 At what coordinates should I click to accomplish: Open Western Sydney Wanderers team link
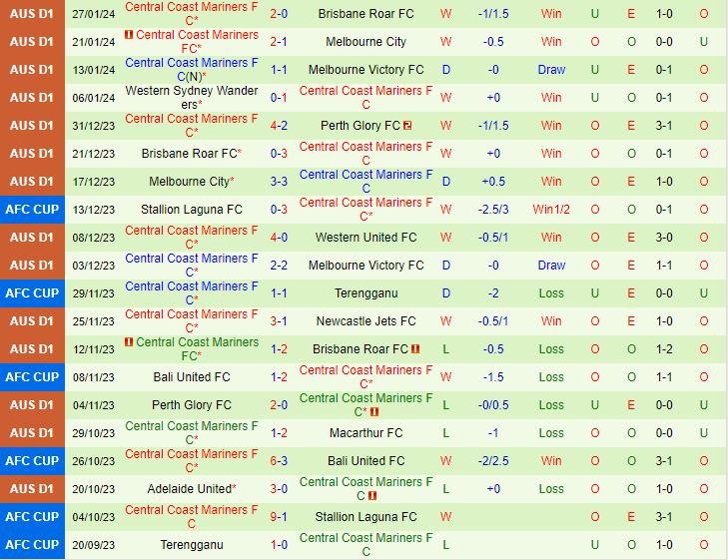pos(192,98)
